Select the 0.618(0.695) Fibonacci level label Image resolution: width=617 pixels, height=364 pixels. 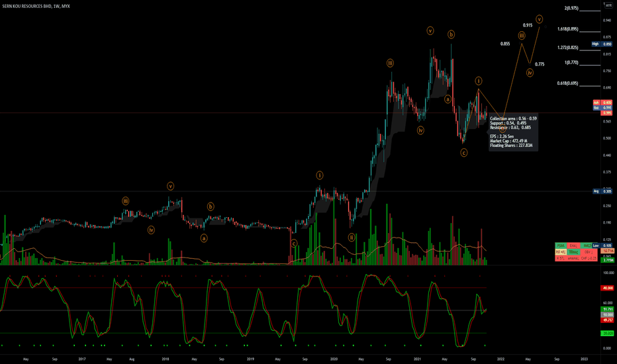pos(568,83)
